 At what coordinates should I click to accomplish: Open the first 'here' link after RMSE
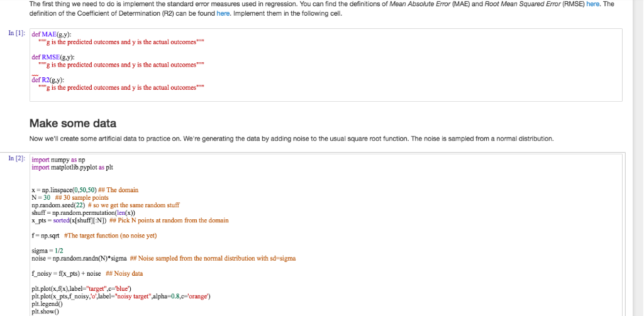[x=592, y=4]
